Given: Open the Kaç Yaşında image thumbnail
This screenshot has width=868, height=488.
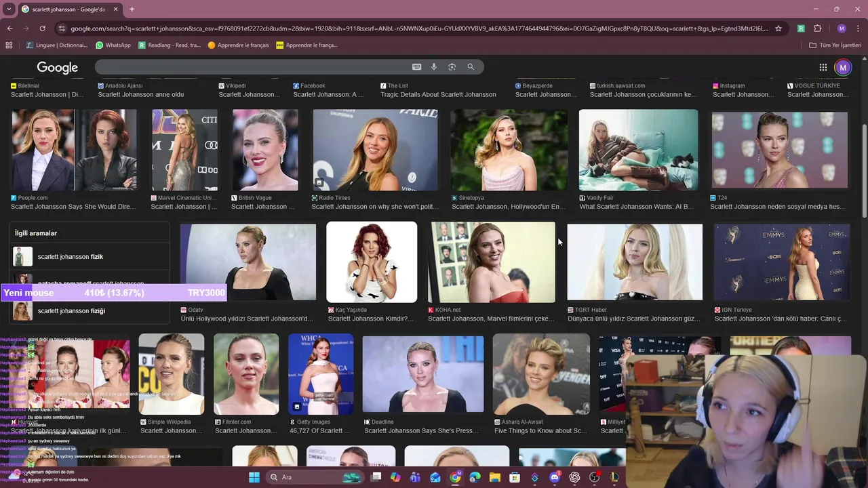Looking at the screenshot, I should point(372,262).
